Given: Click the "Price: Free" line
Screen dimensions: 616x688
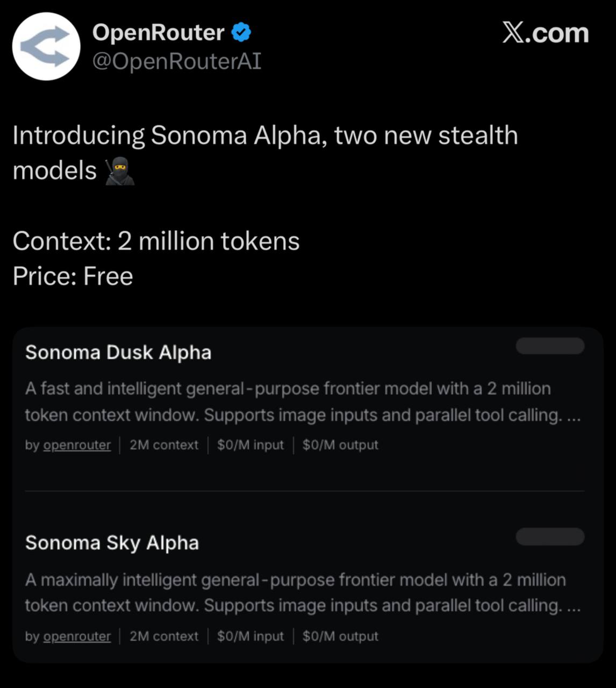Looking at the screenshot, I should (x=73, y=276).
